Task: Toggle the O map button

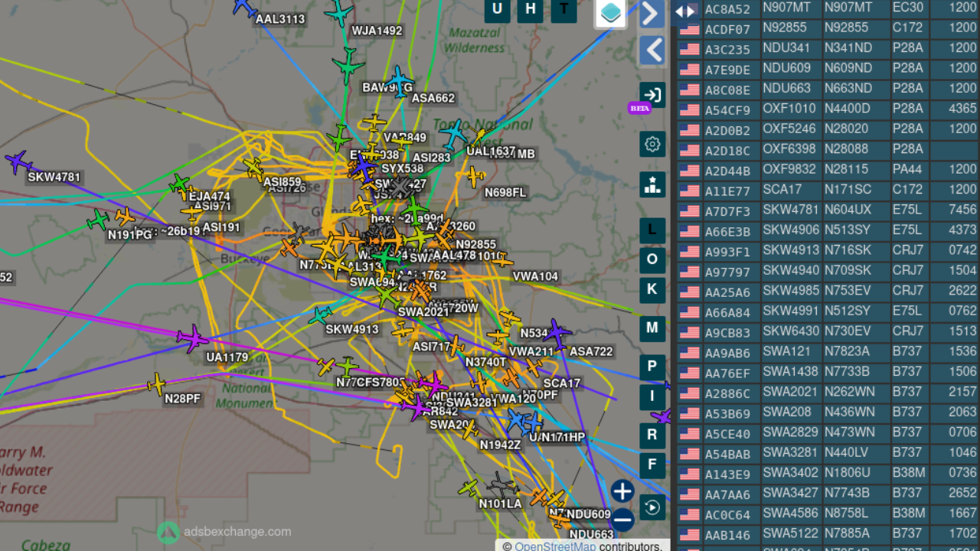Action: (652, 260)
